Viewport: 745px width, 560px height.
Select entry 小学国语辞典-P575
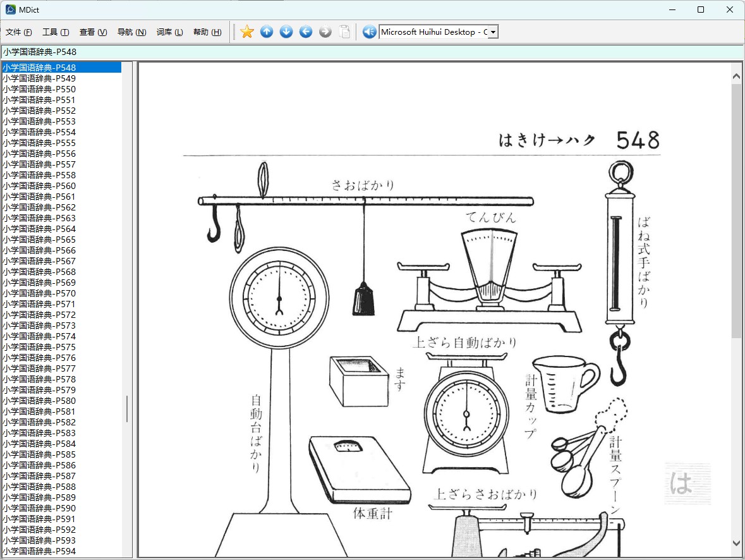click(x=61, y=347)
